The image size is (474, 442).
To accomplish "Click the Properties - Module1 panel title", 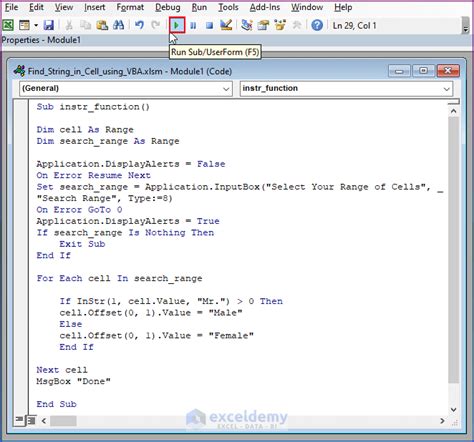I will (x=41, y=40).
